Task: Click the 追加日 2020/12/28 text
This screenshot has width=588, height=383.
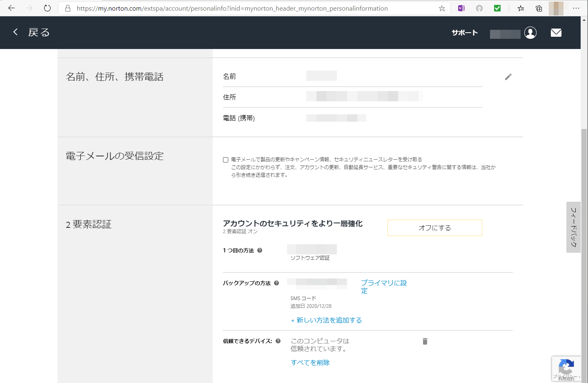Action: click(311, 306)
